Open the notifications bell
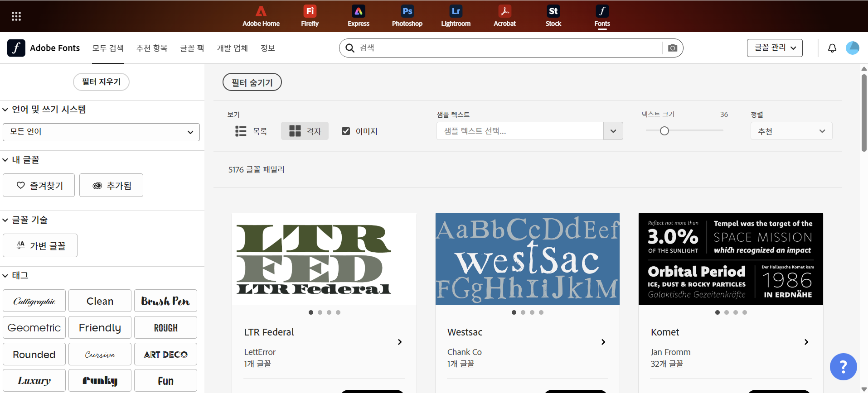The width and height of the screenshot is (868, 393). coord(832,48)
